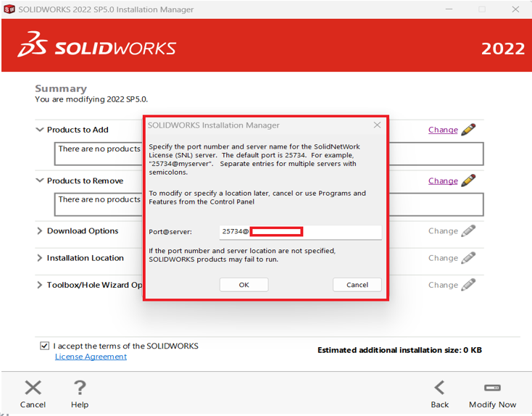Click pencil icon beside Products to Add
Screen dimensions: 532x416
point(468,130)
